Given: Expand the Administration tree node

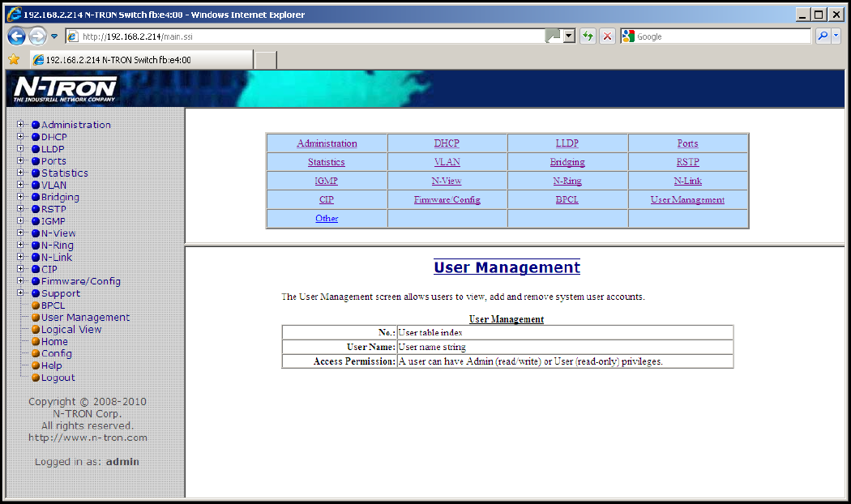Looking at the screenshot, I should [x=20, y=124].
